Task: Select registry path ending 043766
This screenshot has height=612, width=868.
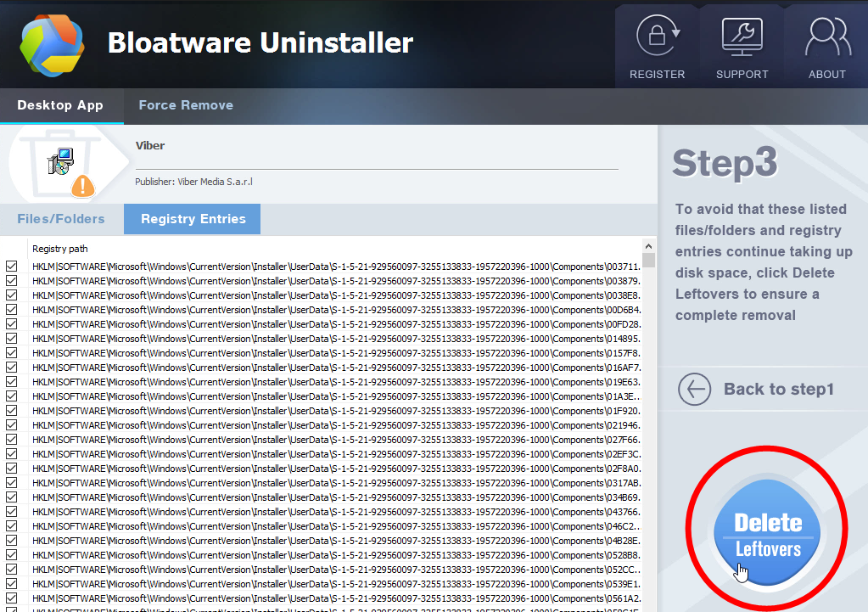Action: point(336,512)
